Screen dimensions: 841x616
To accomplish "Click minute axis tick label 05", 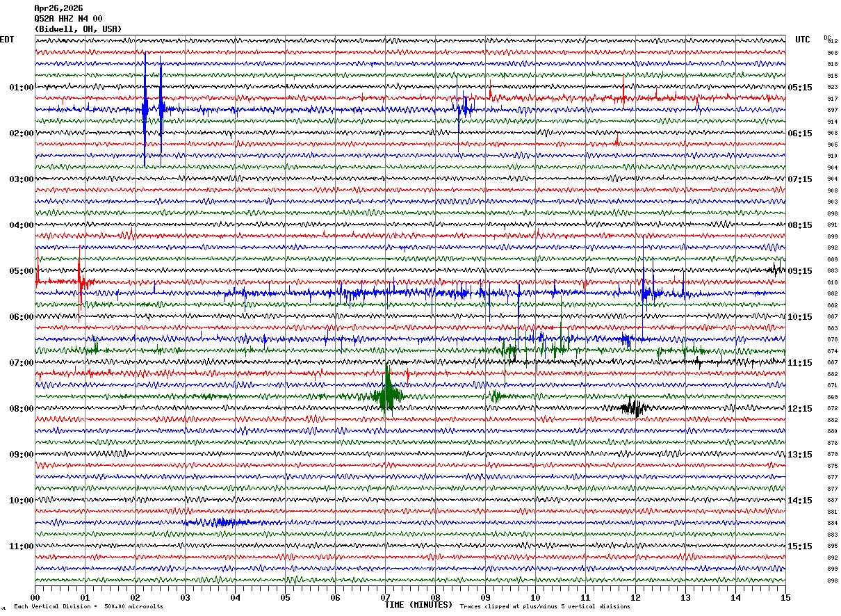I will click(x=285, y=597).
